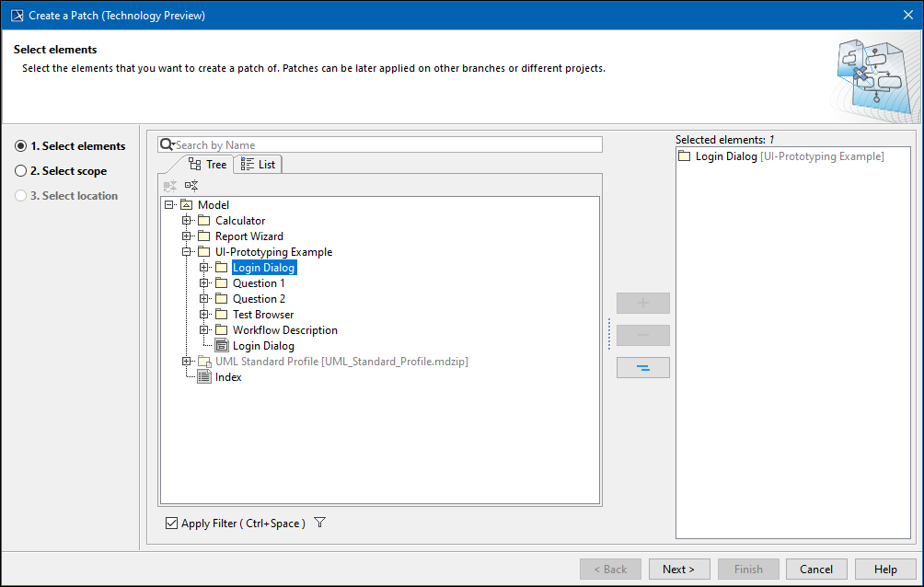Choose the Select scope radio button
Screen dimensions: 924x587
point(20,171)
